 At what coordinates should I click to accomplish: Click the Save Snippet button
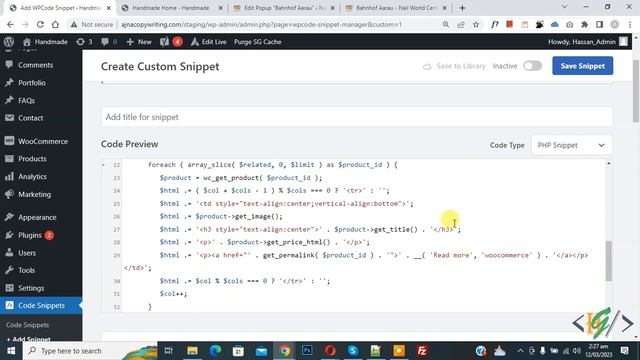(582, 66)
